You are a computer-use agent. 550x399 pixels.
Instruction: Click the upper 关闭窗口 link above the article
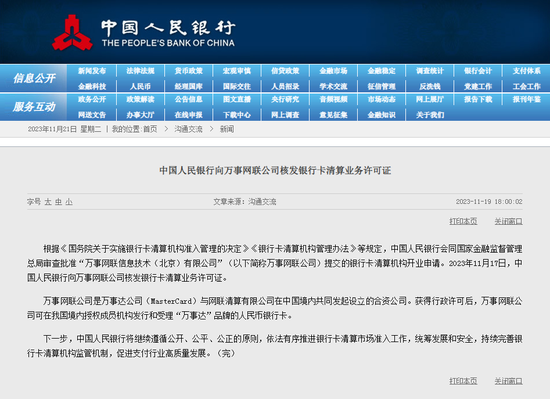click(x=508, y=221)
